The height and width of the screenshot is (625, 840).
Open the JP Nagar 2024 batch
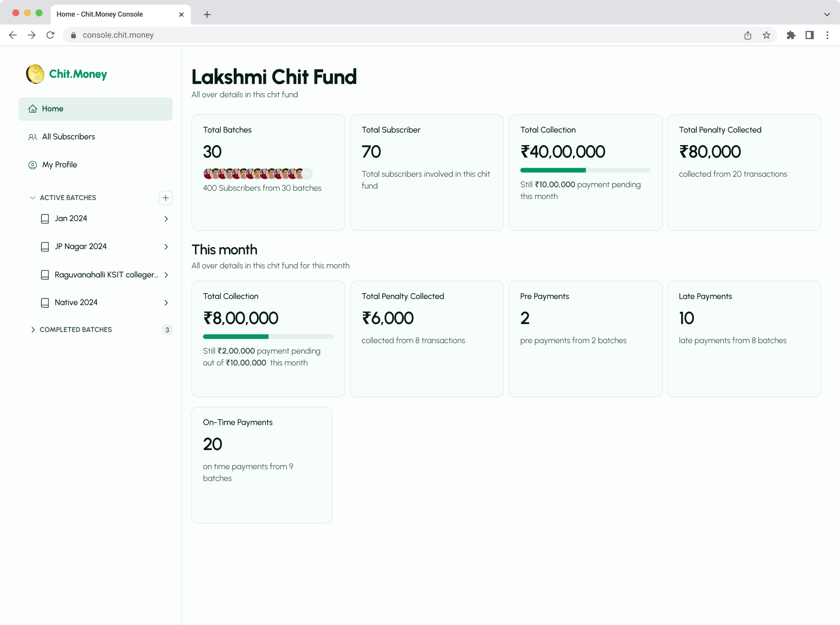(x=80, y=247)
